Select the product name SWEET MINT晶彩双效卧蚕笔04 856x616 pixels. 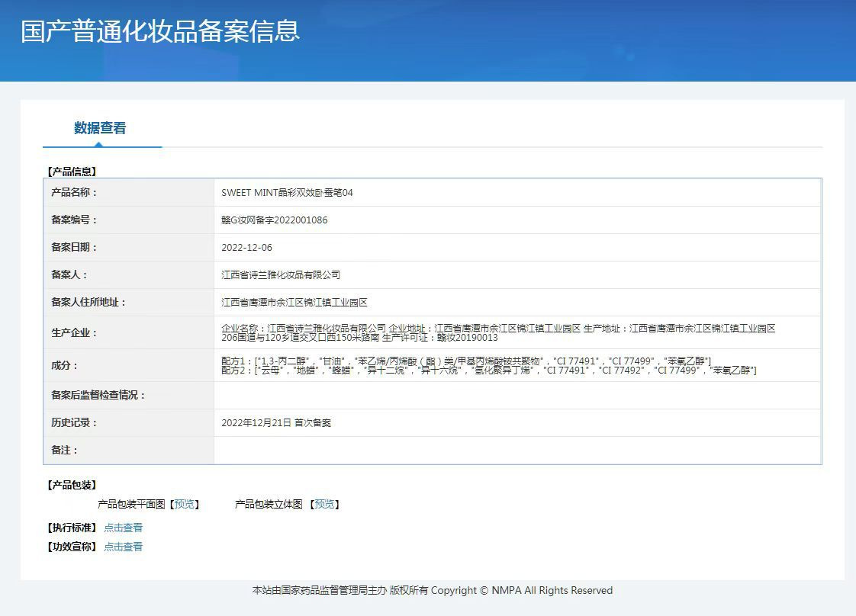(287, 193)
